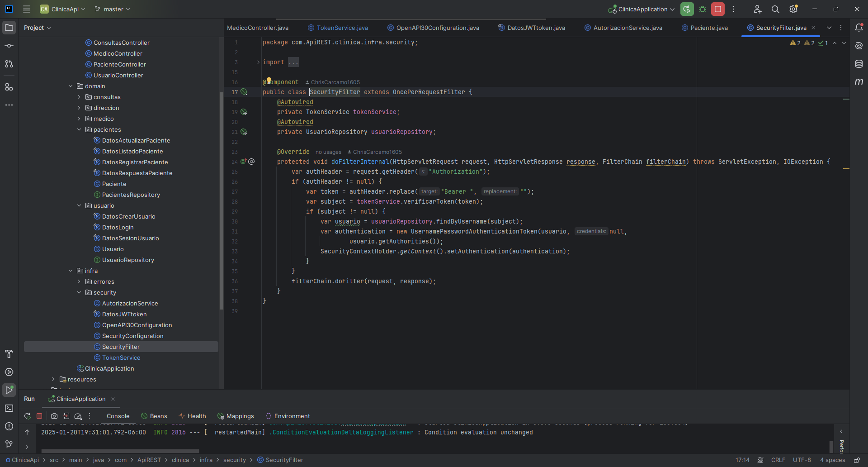Expand the errores folder
Screen dimensions: 868x467
click(x=79, y=281)
